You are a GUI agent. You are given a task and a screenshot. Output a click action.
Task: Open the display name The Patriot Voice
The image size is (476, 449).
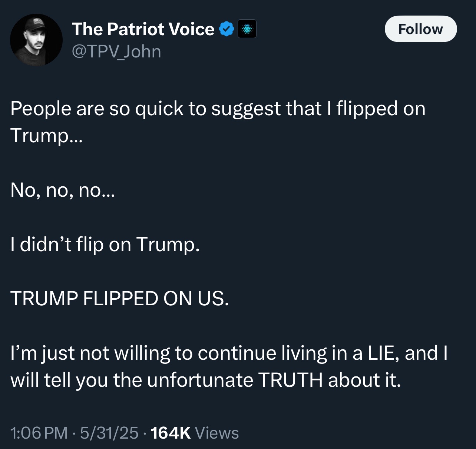pyautogui.click(x=143, y=29)
